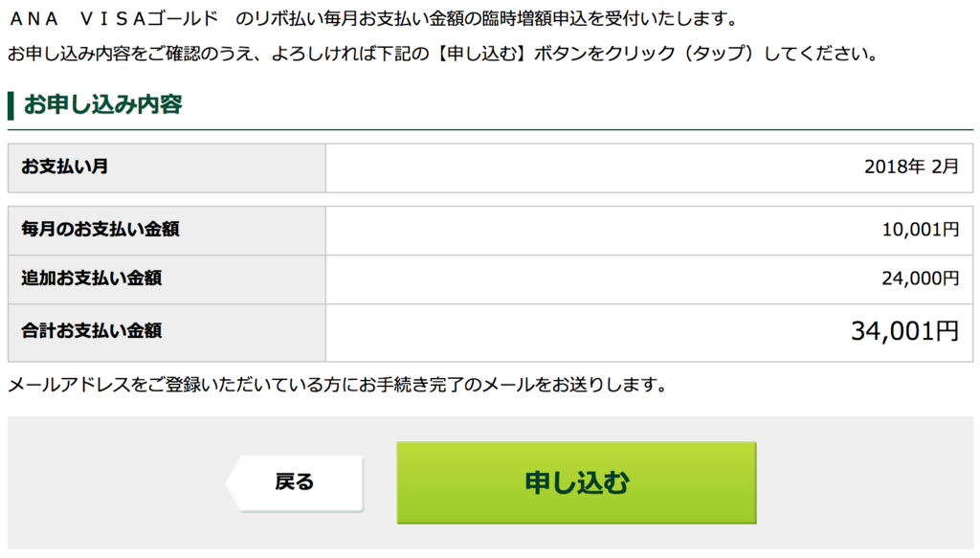Select the 34,001円 total amount

tap(904, 331)
